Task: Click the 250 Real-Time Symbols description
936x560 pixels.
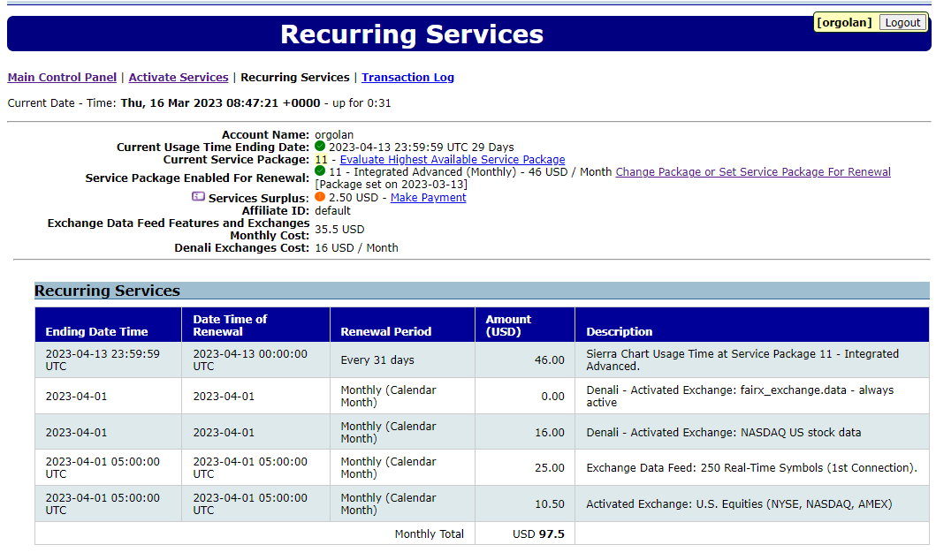Action: coord(752,467)
